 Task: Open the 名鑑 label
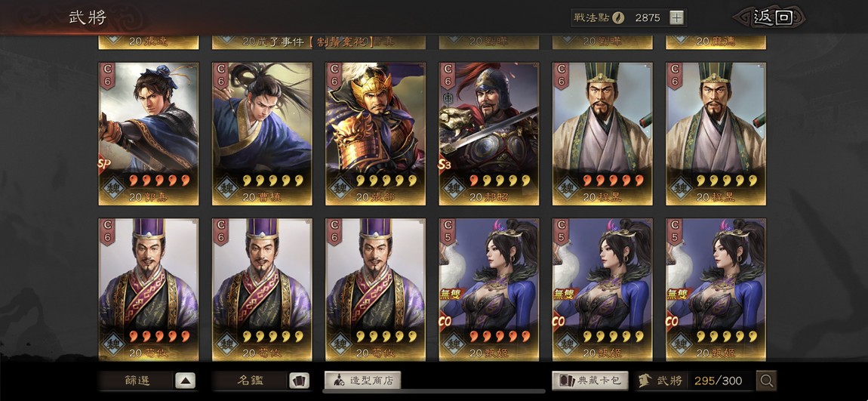click(x=251, y=381)
